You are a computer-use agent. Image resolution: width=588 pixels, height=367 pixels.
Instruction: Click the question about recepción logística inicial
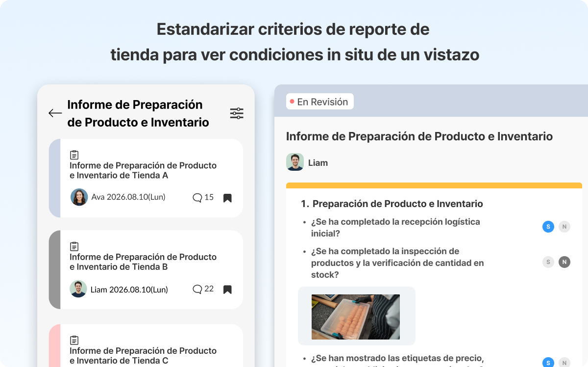pyautogui.click(x=395, y=228)
